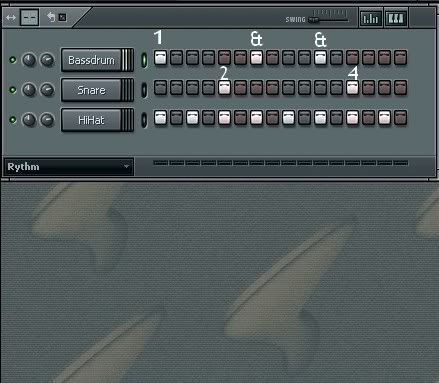Adjust the SWING slider handle
This screenshot has height=383, width=439.
pyautogui.click(x=313, y=20)
